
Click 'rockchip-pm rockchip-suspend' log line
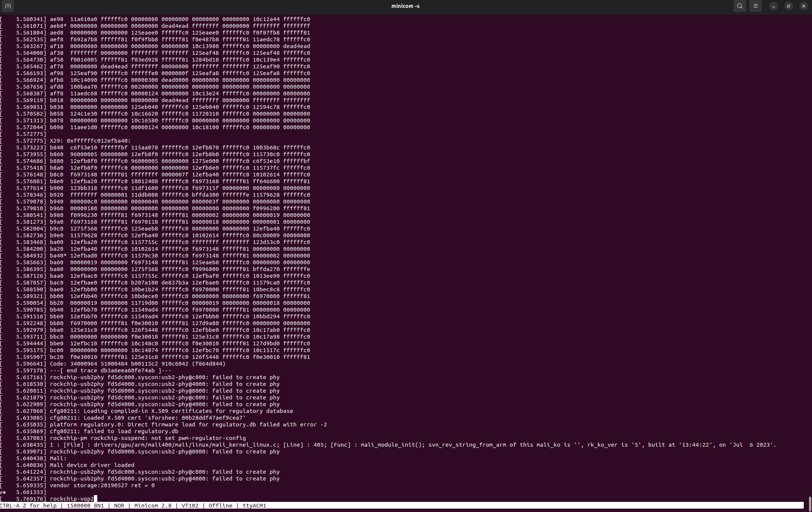point(148,438)
